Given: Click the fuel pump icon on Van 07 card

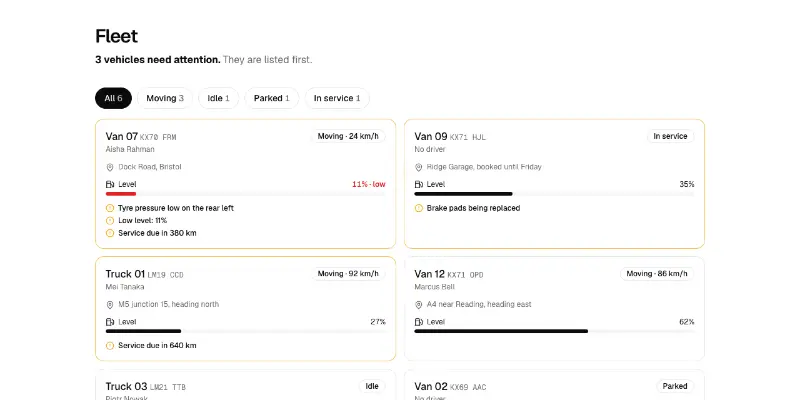Looking at the screenshot, I should pos(110,184).
